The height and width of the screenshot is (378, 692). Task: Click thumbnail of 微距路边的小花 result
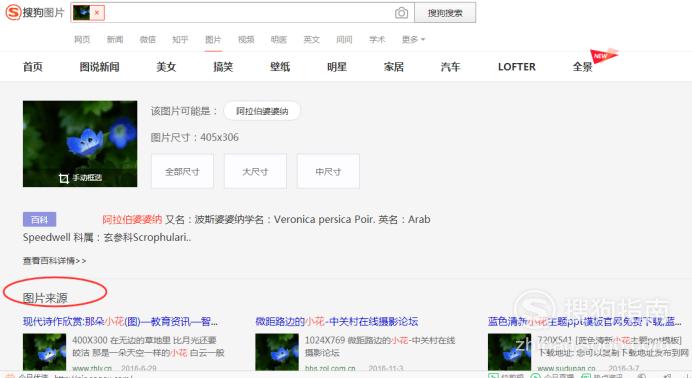277,352
